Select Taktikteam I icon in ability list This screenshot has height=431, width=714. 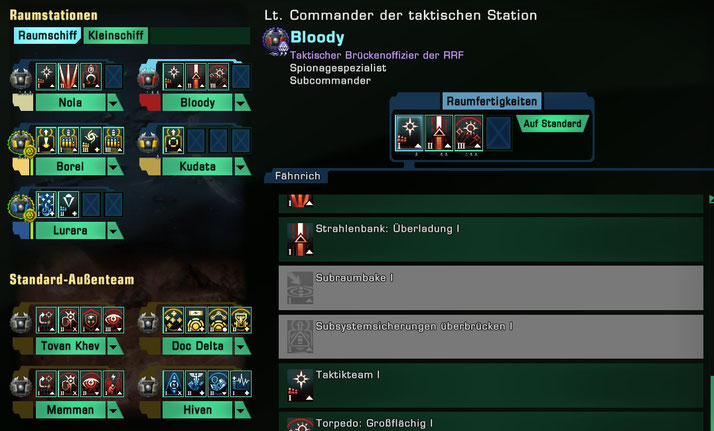pos(300,385)
